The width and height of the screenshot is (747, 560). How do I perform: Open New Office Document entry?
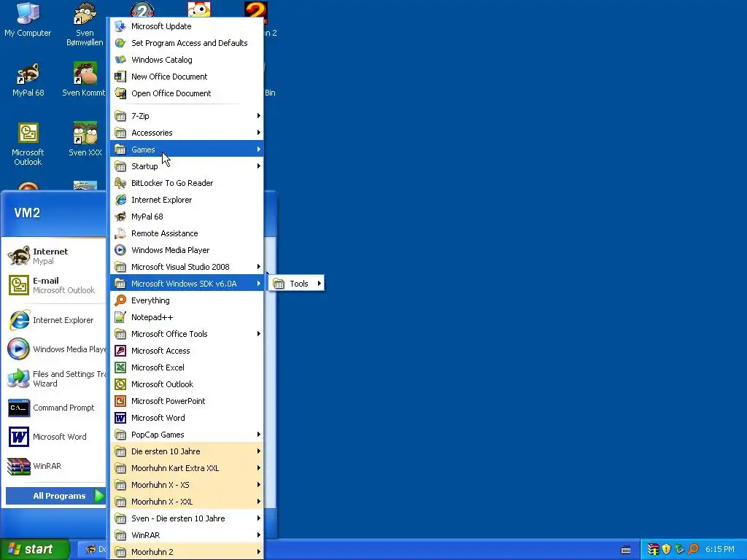[187, 77]
